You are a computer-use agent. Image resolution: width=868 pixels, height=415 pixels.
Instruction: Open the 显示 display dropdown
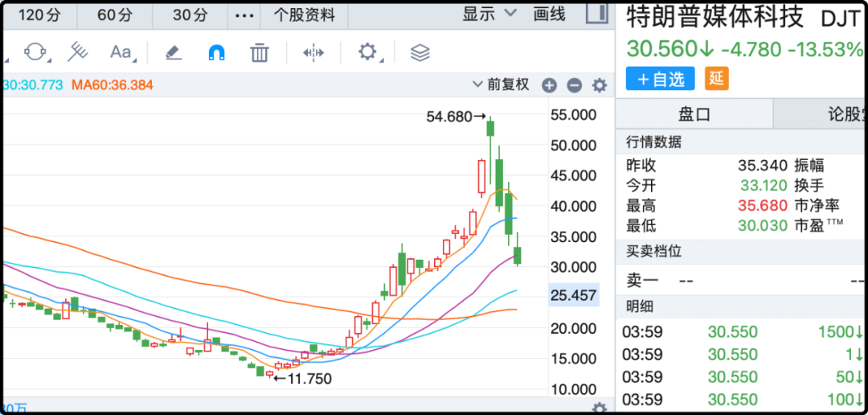point(489,14)
